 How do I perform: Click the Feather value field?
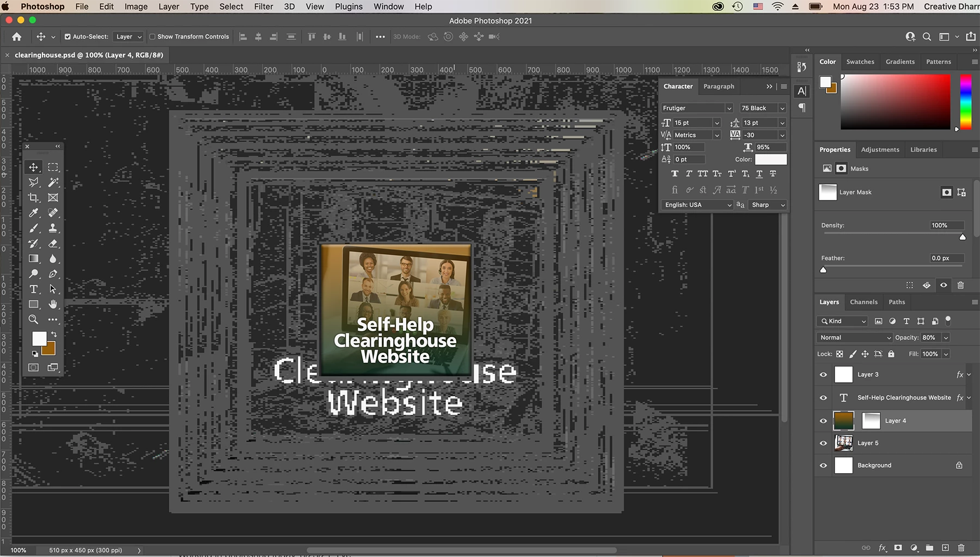(x=946, y=258)
